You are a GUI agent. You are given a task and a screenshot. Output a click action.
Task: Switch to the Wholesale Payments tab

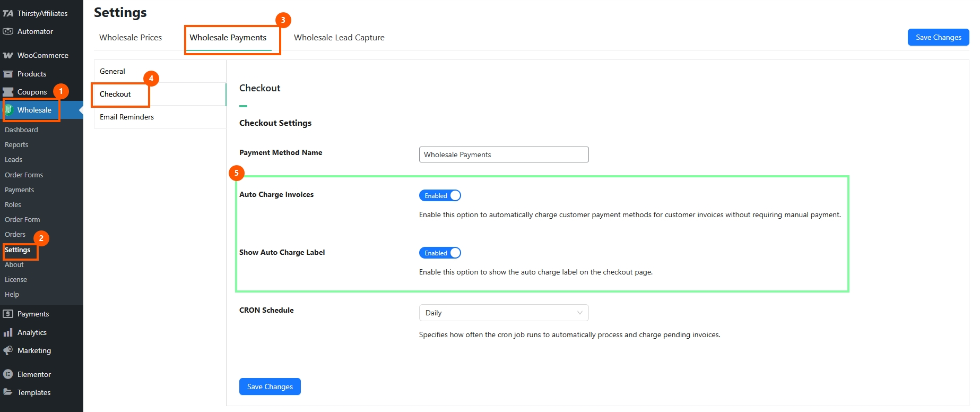(228, 38)
